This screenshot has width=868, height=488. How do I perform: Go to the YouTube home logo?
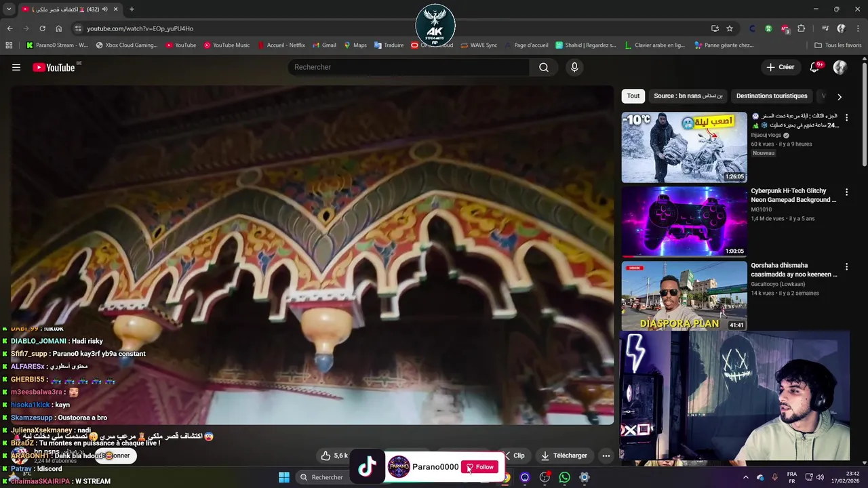click(x=54, y=67)
